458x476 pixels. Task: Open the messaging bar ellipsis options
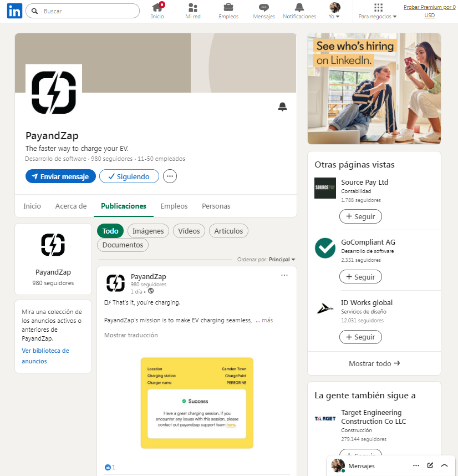pyautogui.click(x=416, y=465)
